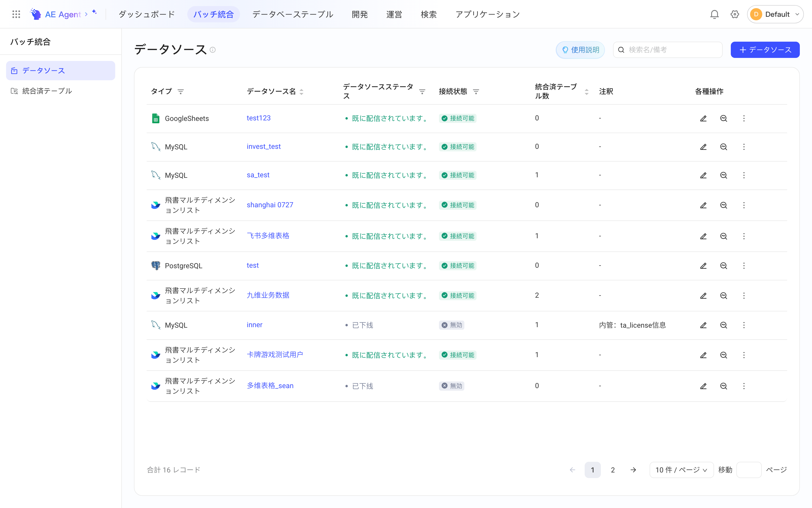Viewport: 812px width, 508px height.
Task: Open the invest_test data source link
Action: [263, 147]
